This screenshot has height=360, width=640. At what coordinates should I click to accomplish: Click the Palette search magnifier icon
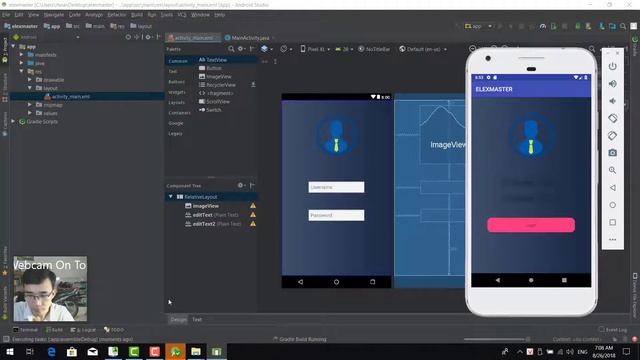coord(231,49)
